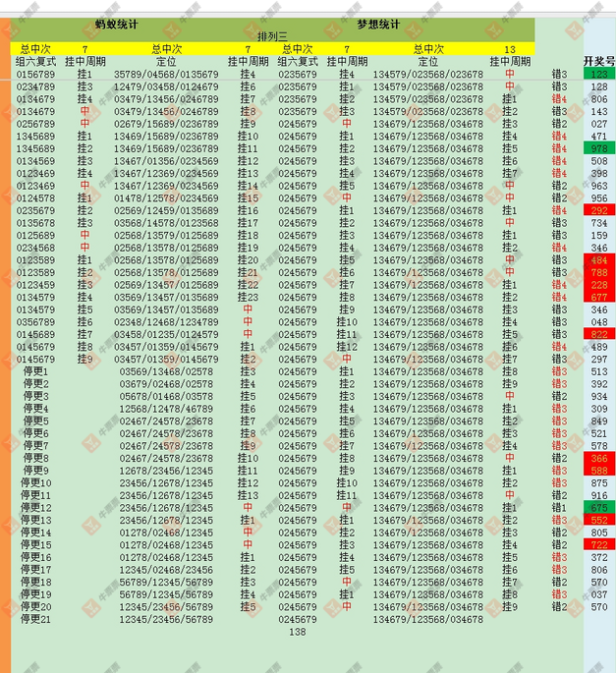Image resolution: width=616 pixels, height=673 pixels.
Task: Click the red draw number 822
Action: point(599,334)
